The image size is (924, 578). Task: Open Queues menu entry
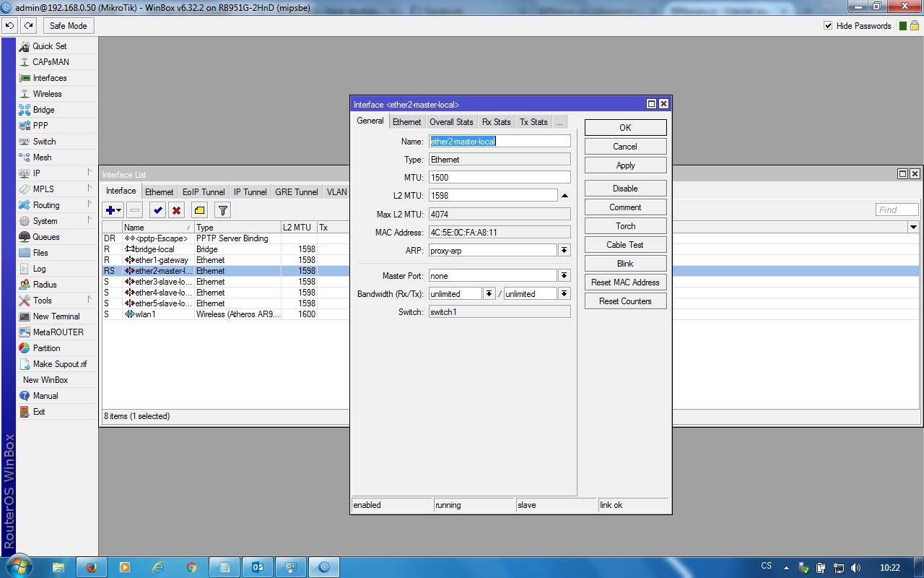[57, 237]
